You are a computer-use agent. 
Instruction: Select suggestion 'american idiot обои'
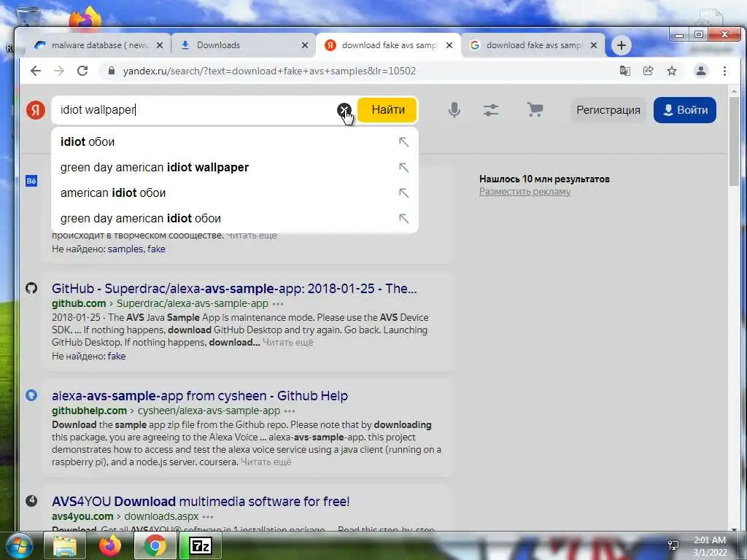pos(234,192)
